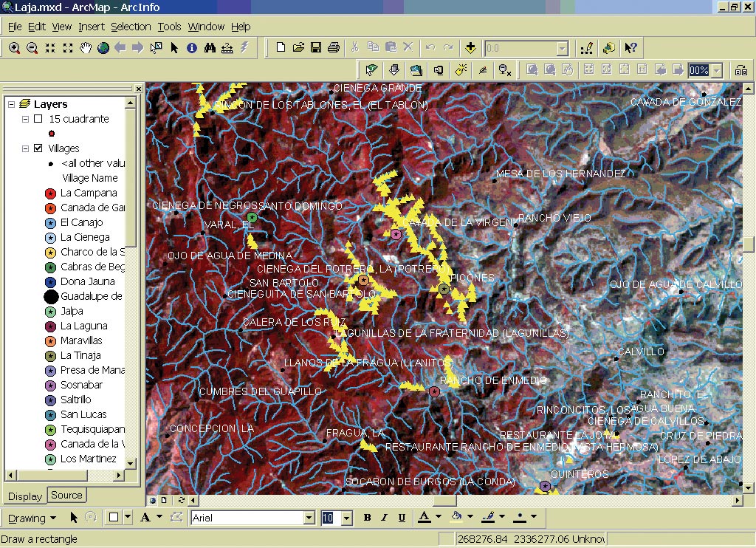
Task: Open the Window menu
Action: 206,27
